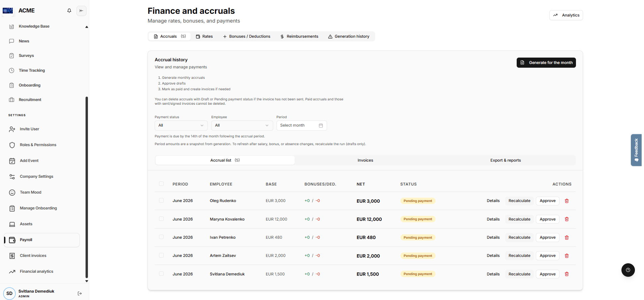This screenshot has height=300, width=644.
Task: Click the sidebar scroll-down arrow
Action: click(x=87, y=281)
